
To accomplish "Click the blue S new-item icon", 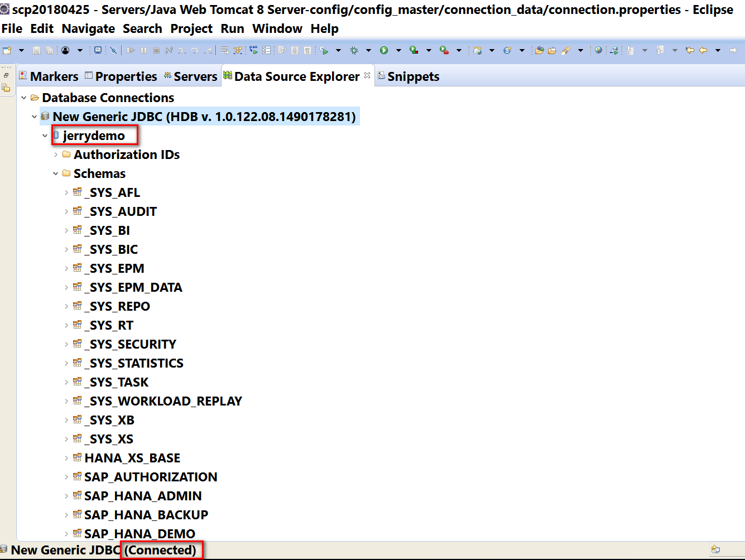I will 507,50.
